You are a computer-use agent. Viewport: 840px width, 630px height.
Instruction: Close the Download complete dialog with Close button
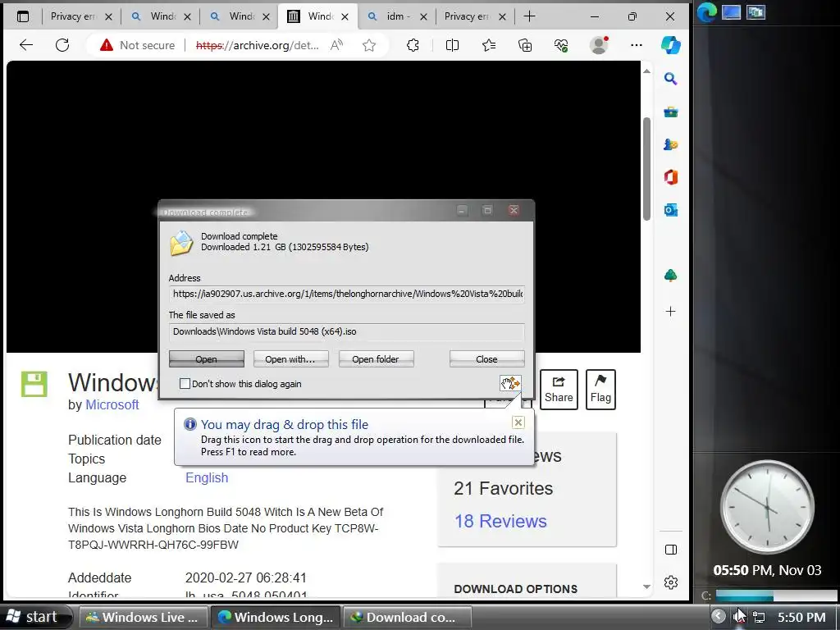click(486, 359)
